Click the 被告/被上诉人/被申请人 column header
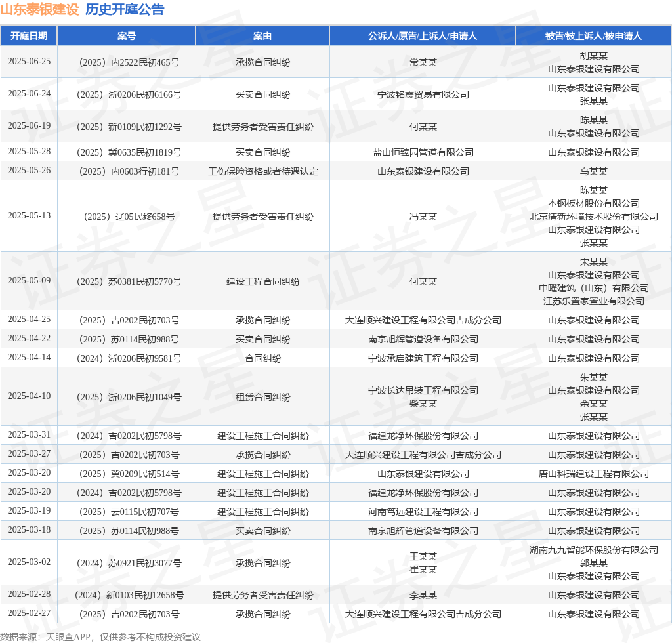 [x=593, y=36]
